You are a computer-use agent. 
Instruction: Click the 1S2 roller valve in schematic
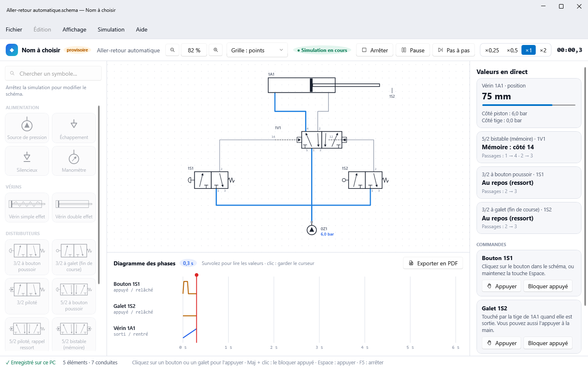365,180
